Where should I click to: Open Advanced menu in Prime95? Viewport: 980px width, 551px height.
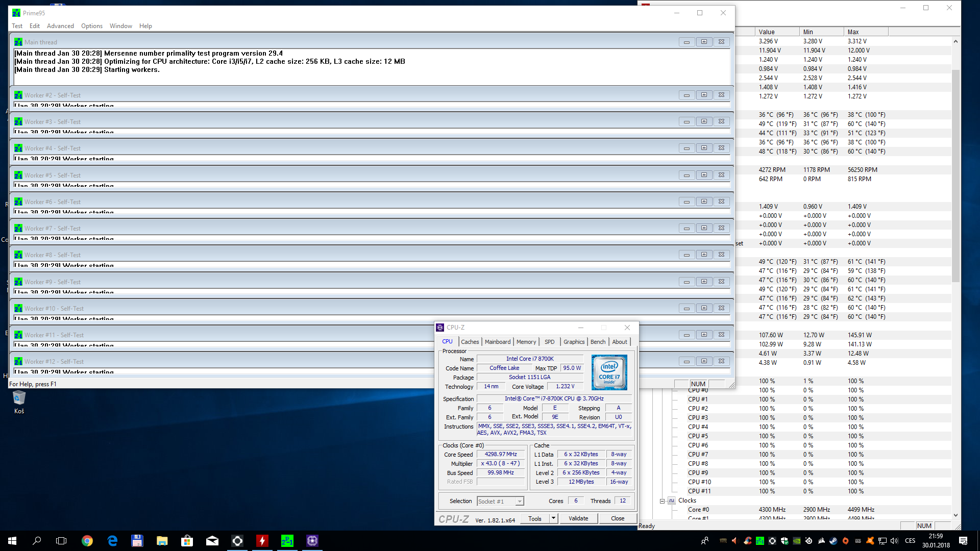60,26
